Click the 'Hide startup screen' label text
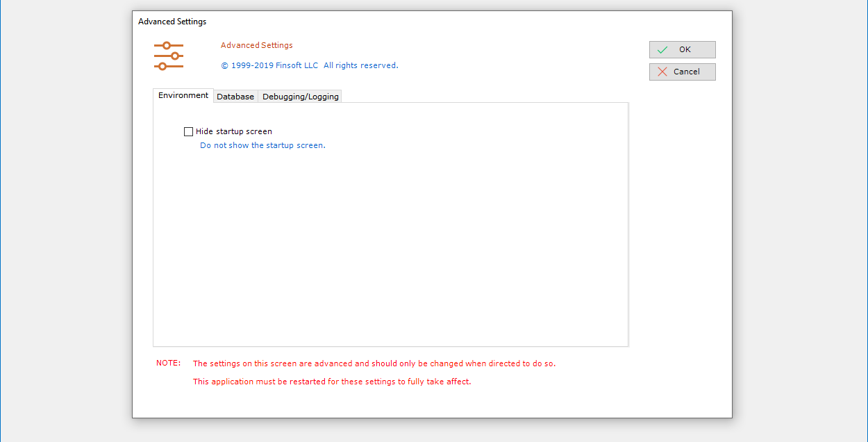This screenshot has height=442, width=868. (x=234, y=131)
